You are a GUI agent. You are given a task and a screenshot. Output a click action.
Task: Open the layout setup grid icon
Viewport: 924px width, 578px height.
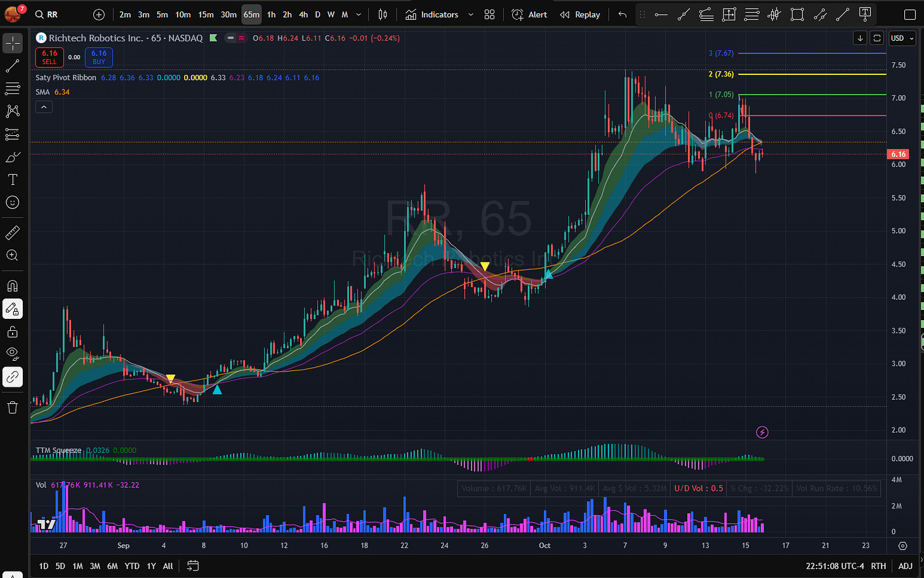(x=489, y=15)
